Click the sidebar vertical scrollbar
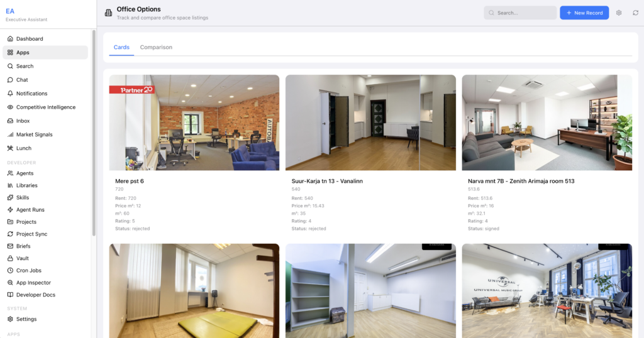Viewport: 644px width, 338px height. tap(94, 126)
